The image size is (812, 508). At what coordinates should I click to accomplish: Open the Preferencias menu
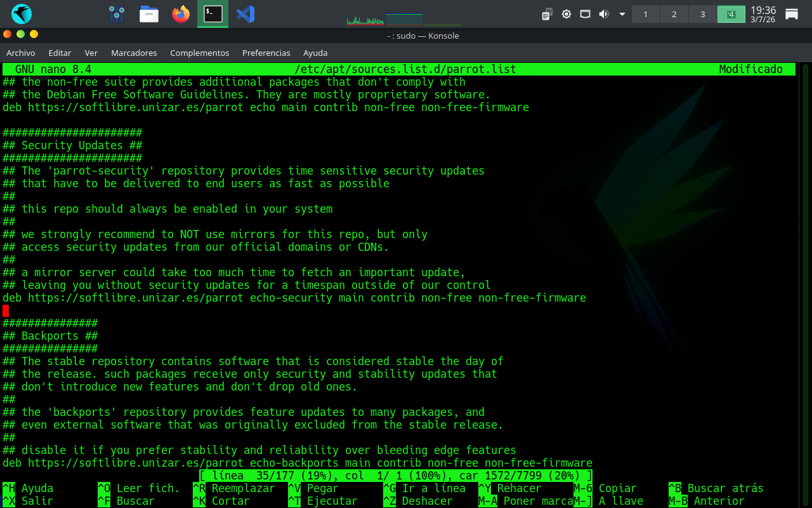[266, 53]
